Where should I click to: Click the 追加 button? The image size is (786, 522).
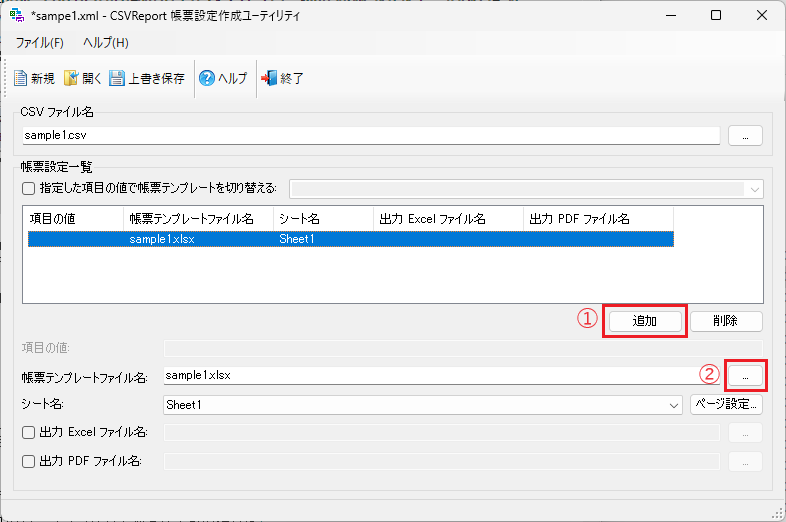tap(645, 321)
